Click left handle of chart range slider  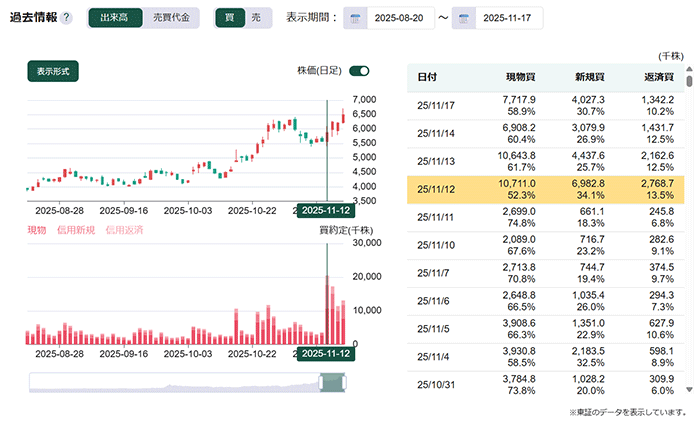[321, 383]
